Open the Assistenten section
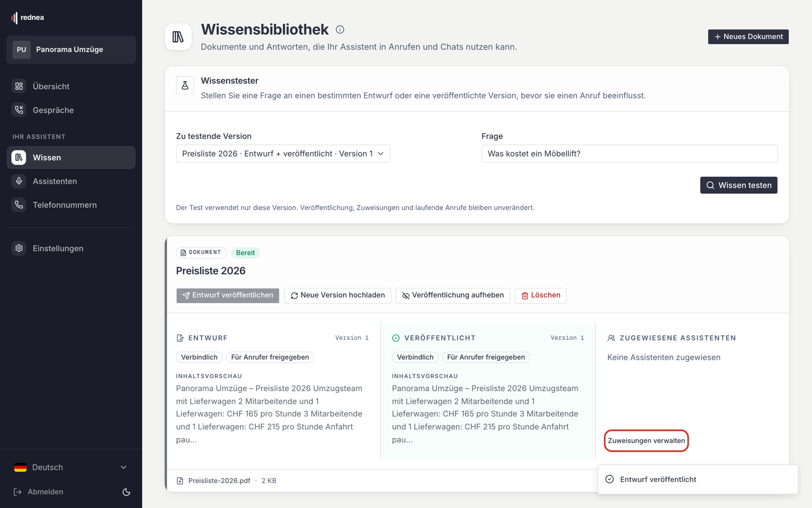The height and width of the screenshot is (508, 812). click(x=71, y=181)
